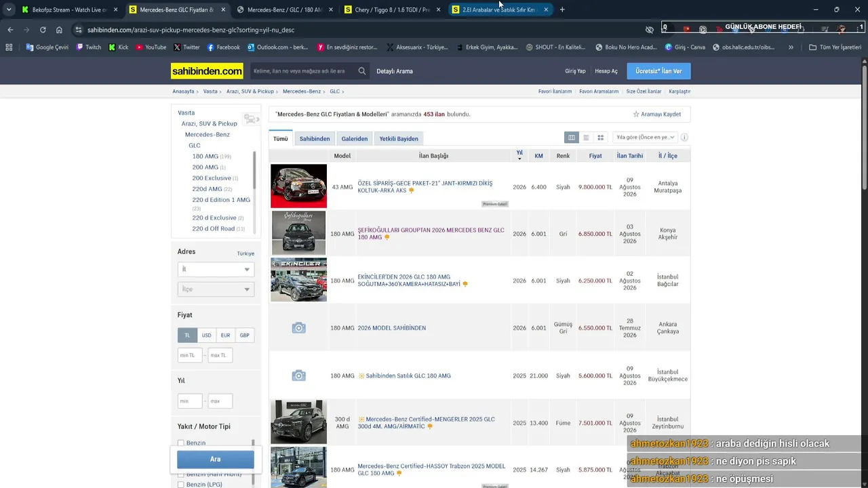
Task: Open the Google Çeviri bookmark
Action: pos(47,47)
